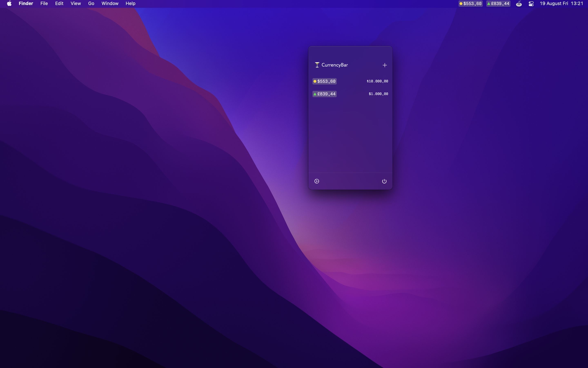Click the cocktail glass CurrencyBar logo
The image size is (588, 368).
pos(317,65)
